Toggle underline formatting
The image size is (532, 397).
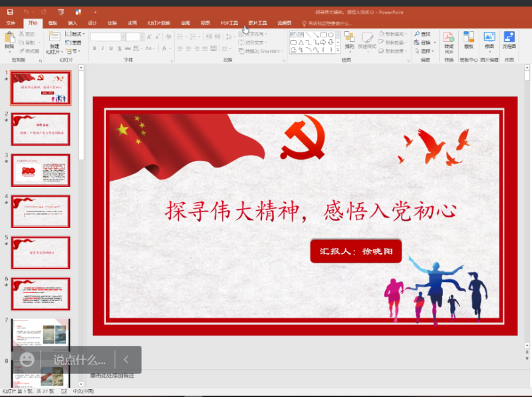(x=111, y=49)
